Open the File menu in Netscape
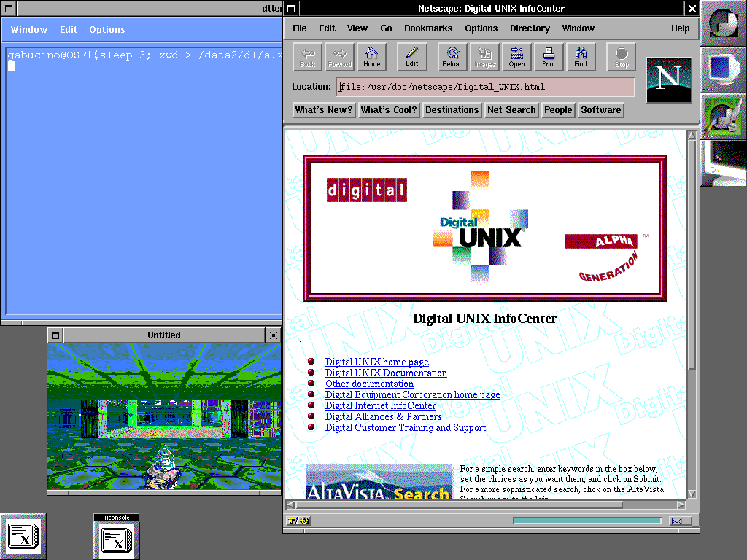The width and height of the screenshot is (747, 560). pos(300,28)
